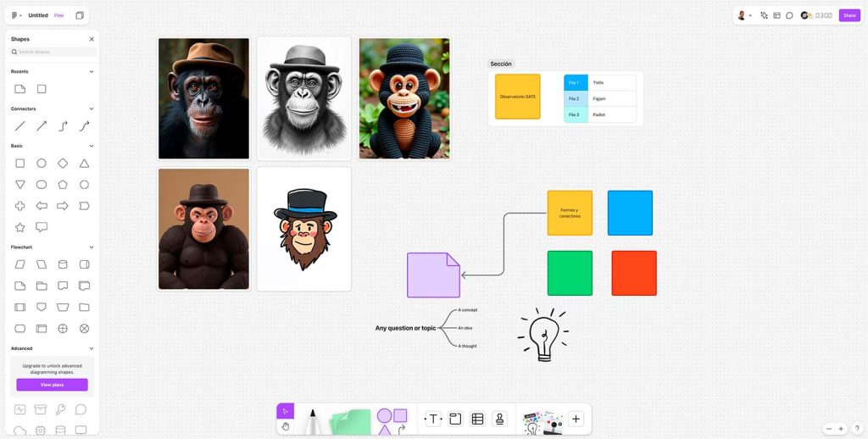
Task: Click the Share button
Action: (849, 15)
